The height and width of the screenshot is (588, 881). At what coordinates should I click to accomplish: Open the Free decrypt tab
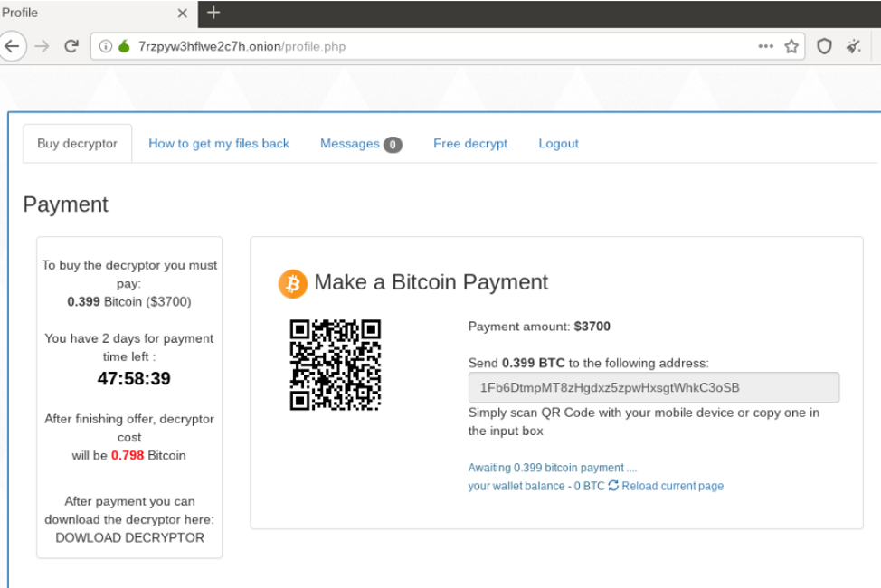click(x=470, y=143)
